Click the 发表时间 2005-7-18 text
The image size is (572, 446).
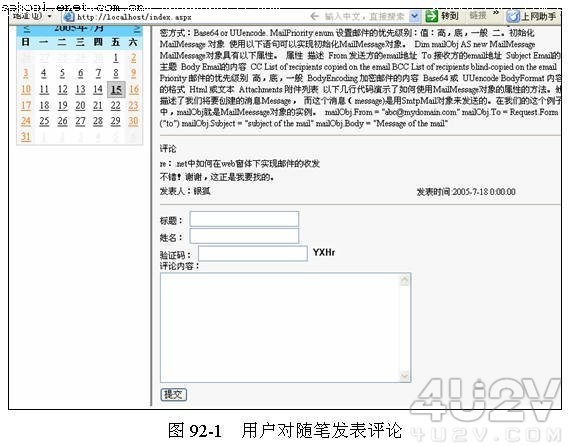[466, 192]
